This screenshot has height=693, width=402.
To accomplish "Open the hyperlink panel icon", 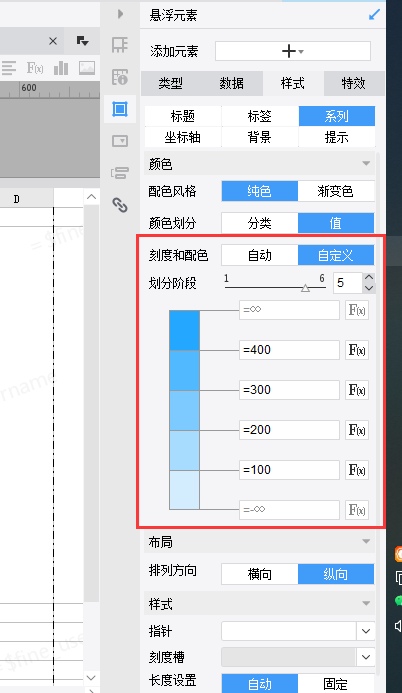I will [x=120, y=205].
